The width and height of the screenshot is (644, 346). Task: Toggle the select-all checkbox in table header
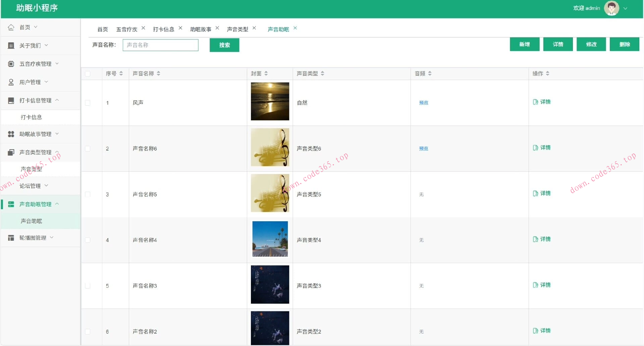[x=88, y=74]
